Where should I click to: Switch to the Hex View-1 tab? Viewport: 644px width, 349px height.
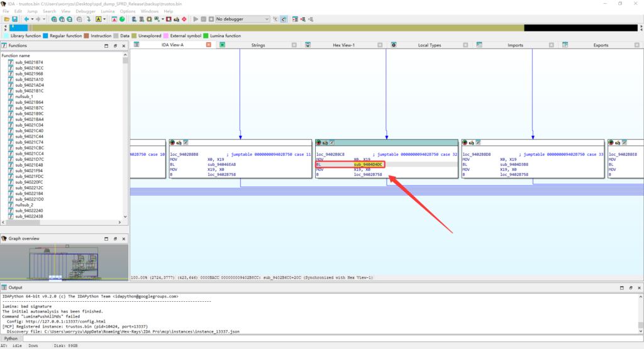pyautogui.click(x=344, y=45)
